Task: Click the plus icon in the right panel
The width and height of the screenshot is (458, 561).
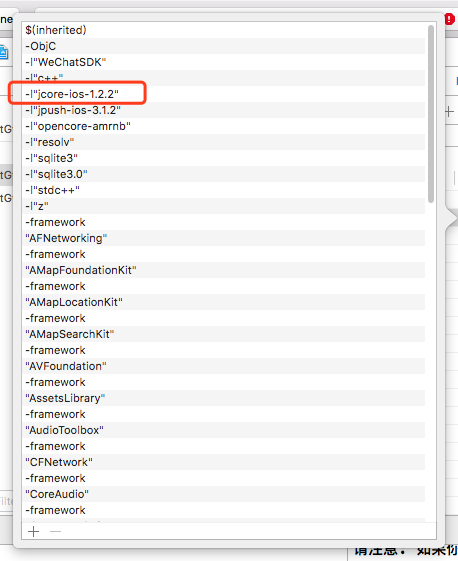Action: [450, 112]
